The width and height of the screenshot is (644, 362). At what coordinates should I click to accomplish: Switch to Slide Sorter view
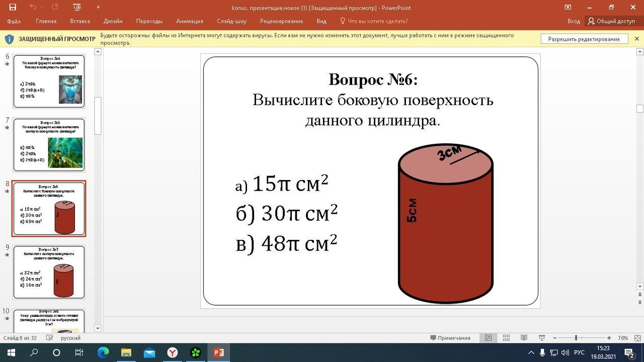tap(506, 338)
